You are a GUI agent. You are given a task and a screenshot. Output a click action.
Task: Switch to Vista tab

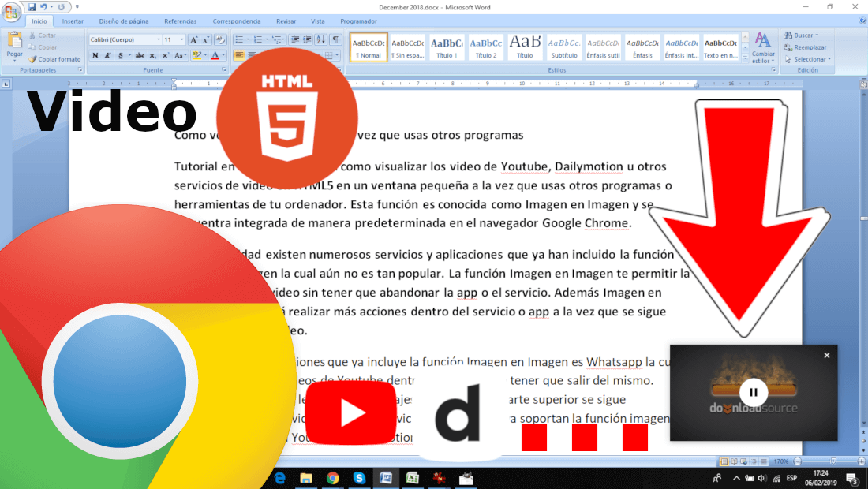pyautogui.click(x=317, y=21)
